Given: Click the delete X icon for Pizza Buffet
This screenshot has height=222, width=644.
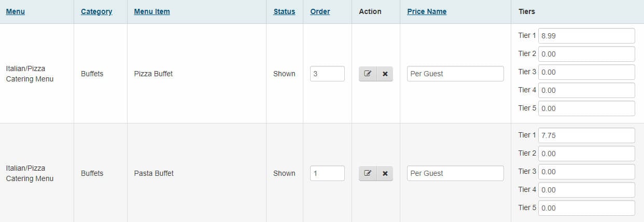Looking at the screenshot, I should click(x=385, y=74).
